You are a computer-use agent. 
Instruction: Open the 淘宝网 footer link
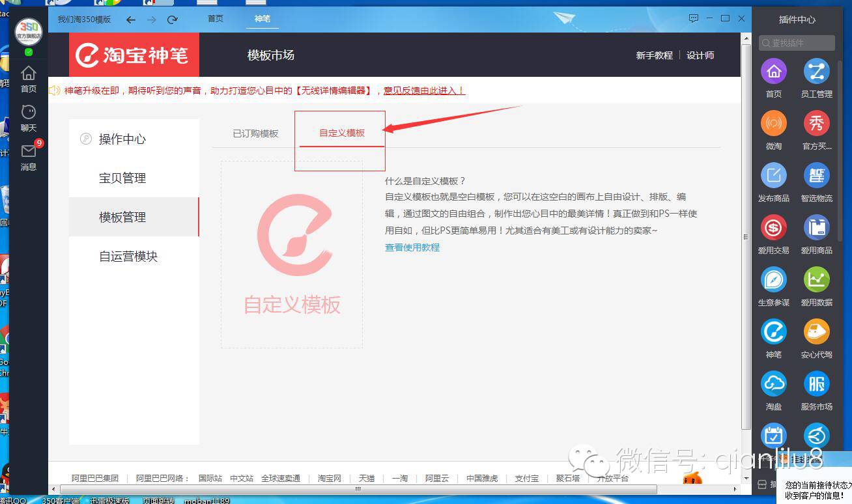tap(330, 478)
